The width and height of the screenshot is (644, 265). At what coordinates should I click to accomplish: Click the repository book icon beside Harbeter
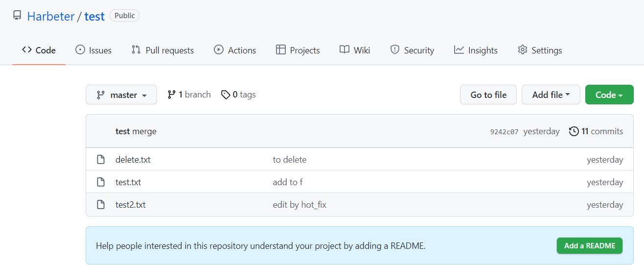tap(17, 16)
